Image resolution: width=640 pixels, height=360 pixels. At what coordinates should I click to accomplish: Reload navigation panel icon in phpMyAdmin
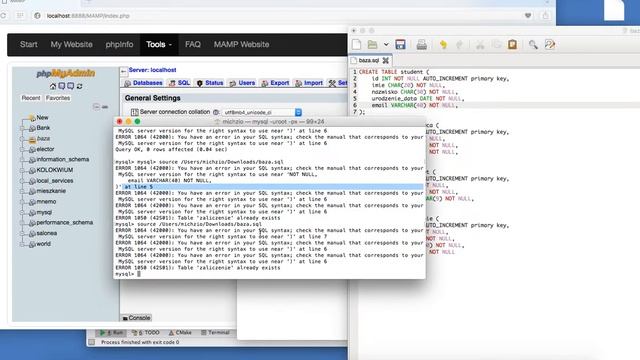pyautogui.click(x=80, y=86)
